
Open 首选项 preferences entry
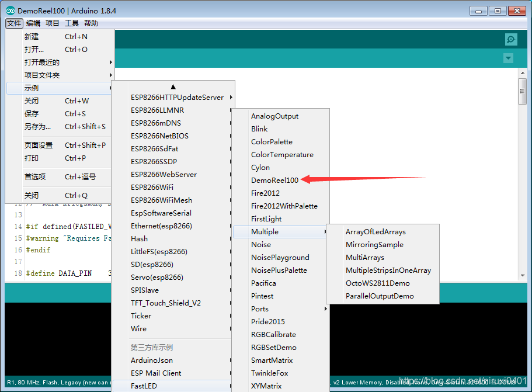pyautogui.click(x=60, y=177)
